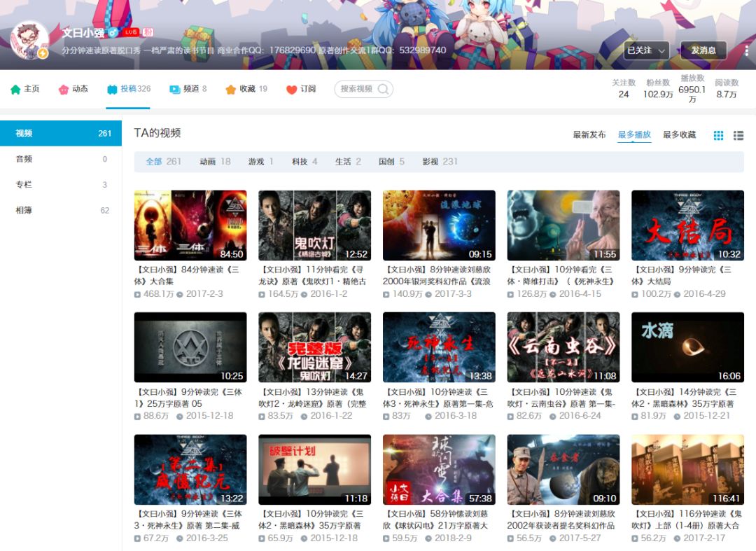
Task: Filter by 科技 4 category
Action: [x=304, y=162]
